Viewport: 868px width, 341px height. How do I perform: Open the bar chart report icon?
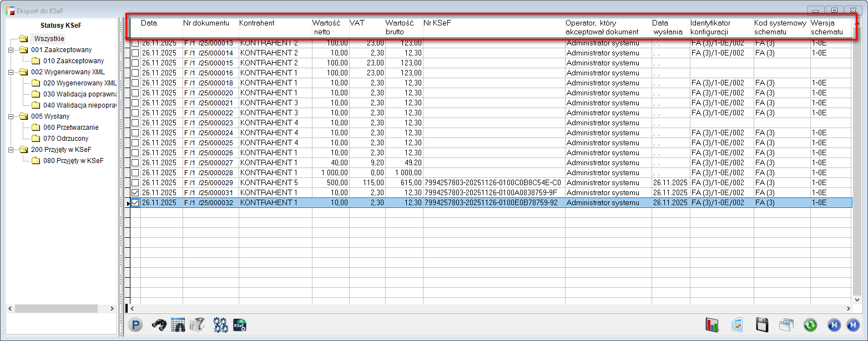[712, 325]
